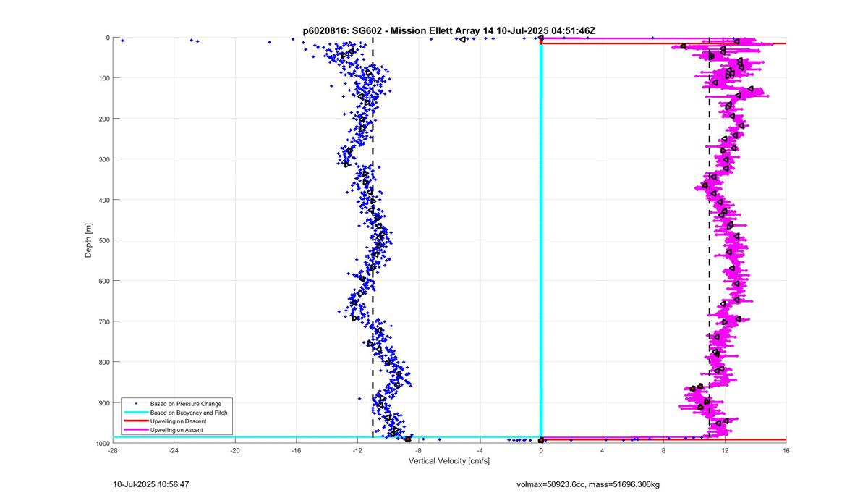Click the depth tick label '500'
The width and height of the screenshot is (868, 498).
click(x=103, y=240)
